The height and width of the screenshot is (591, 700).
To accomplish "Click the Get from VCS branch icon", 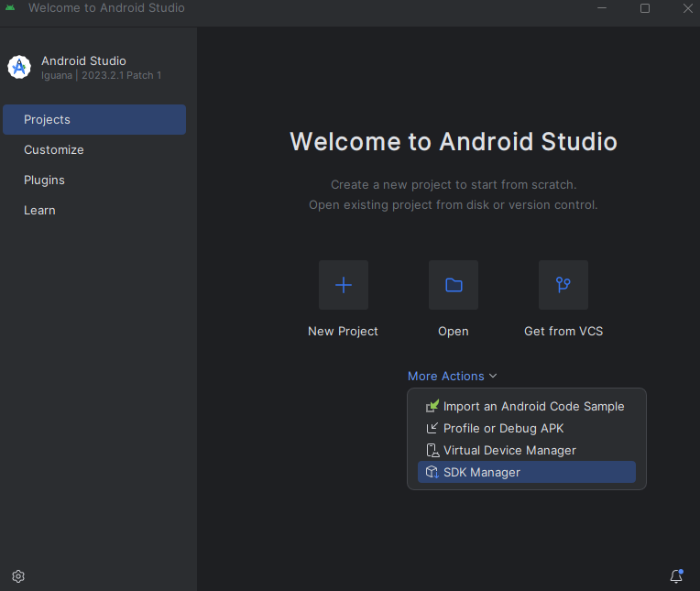I will 563,285.
